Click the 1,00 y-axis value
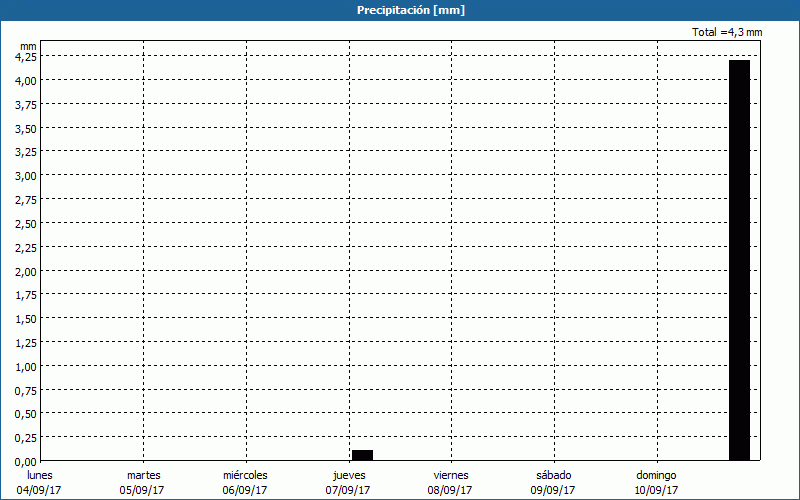 (x=26, y=366)
